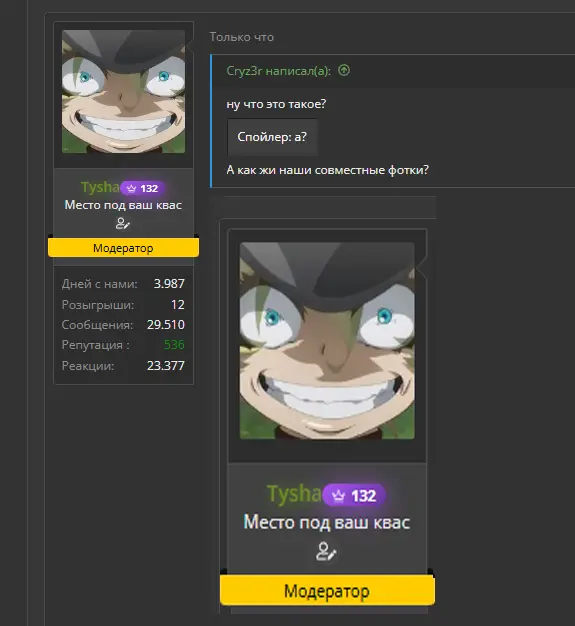Image resolution: width=575 pixels, height=626 pixels.
Task: Click the large 'Место под ваш квас' title
Action: point(327,522)
